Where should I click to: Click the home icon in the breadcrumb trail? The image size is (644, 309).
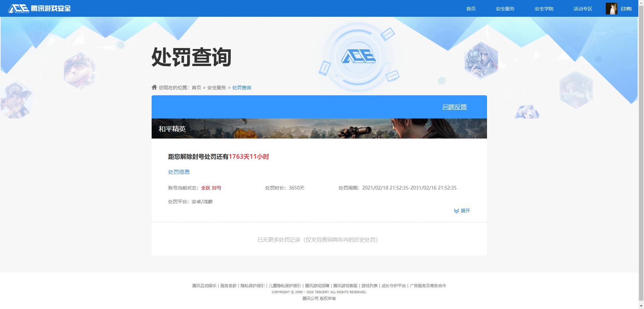click(x=155, y=87)
